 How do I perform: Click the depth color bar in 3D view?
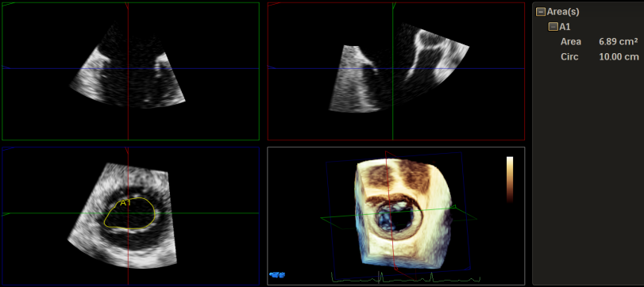[x=510, y=179]
